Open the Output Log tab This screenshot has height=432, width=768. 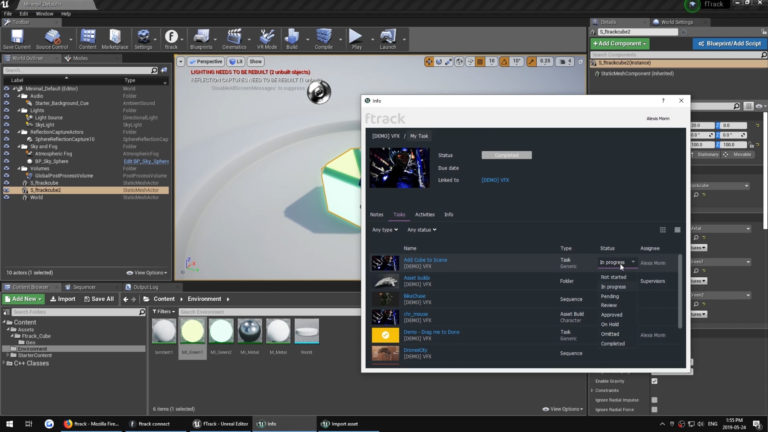[x=145, y=287]
